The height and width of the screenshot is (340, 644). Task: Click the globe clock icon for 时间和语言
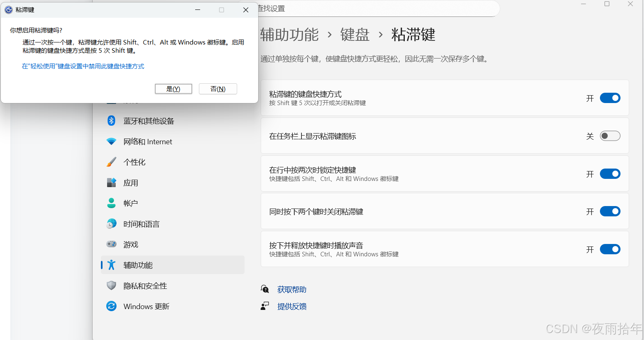[x=111, y=224]
